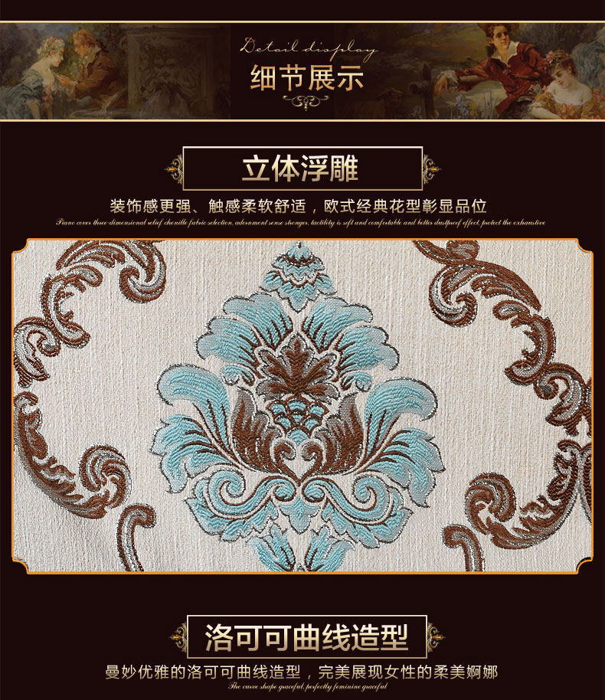Click ornament right of 洛可可曲线造型 box
605x700 pixels.
[436, 637]
